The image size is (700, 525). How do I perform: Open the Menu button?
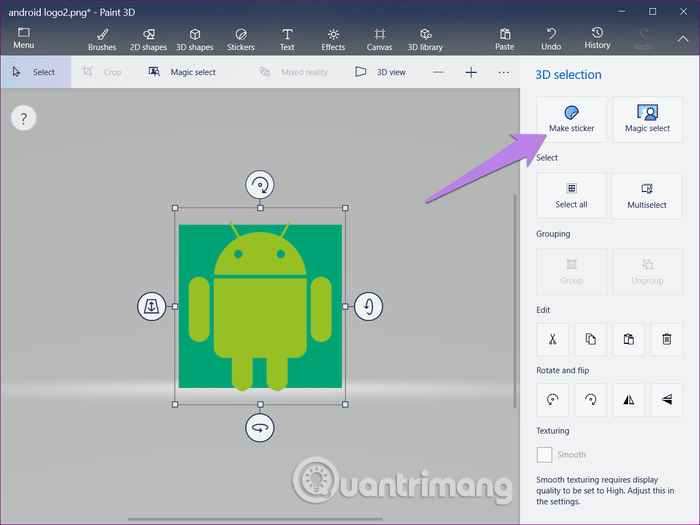24,38
